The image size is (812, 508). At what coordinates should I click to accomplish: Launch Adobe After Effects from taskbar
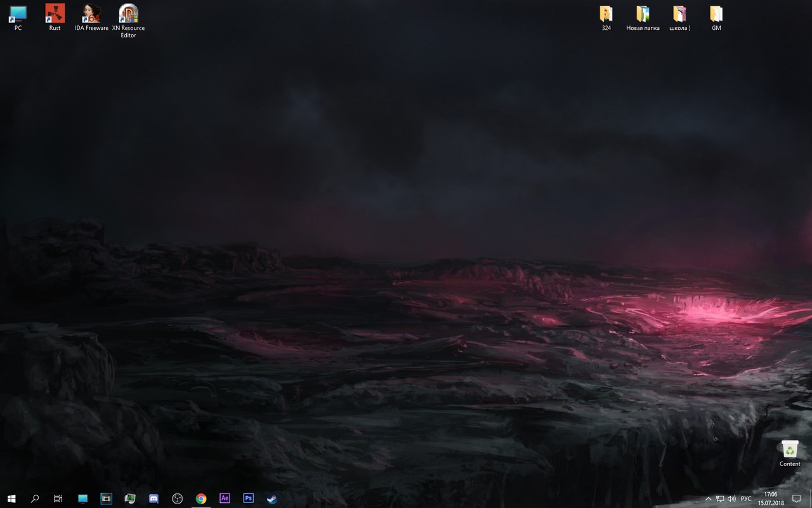coord(225,498)
